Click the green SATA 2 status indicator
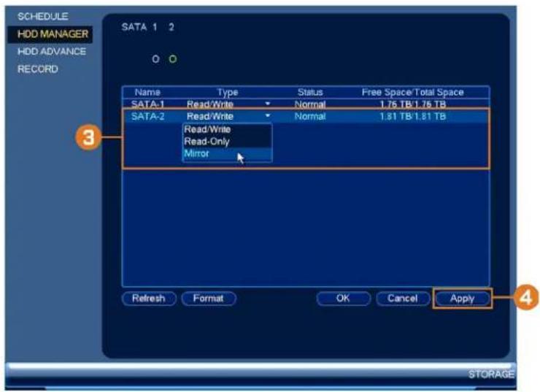 tap(173, 59)
